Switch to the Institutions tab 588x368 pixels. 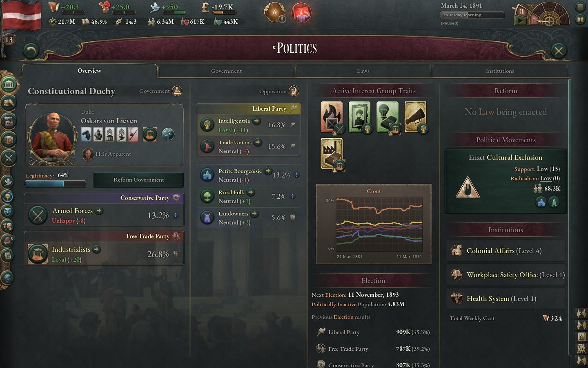[x=500, y=71]
